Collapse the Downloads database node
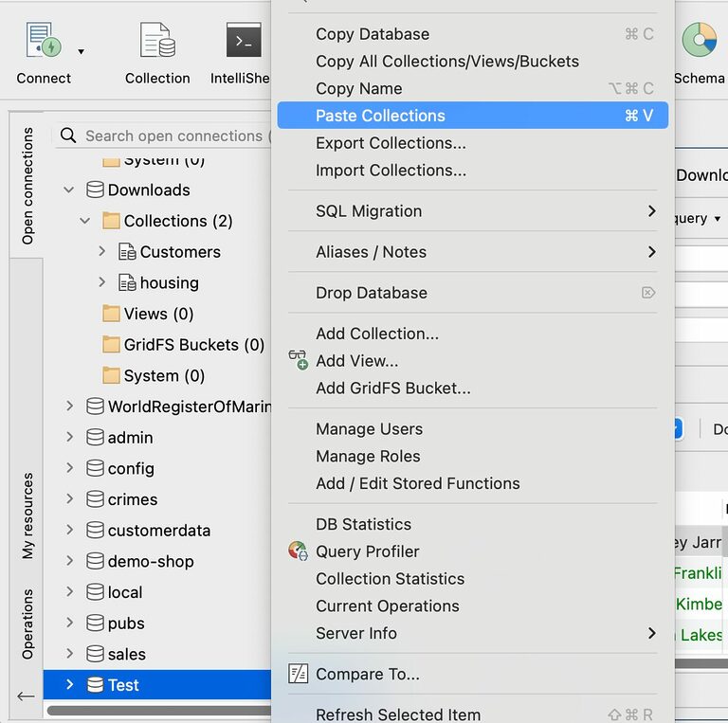This screenshot has width=728, height=723. coord(69,190)
